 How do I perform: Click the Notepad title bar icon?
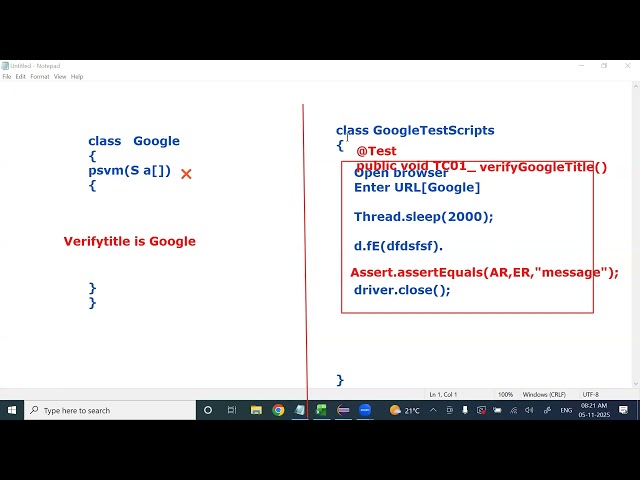(5, 66)
